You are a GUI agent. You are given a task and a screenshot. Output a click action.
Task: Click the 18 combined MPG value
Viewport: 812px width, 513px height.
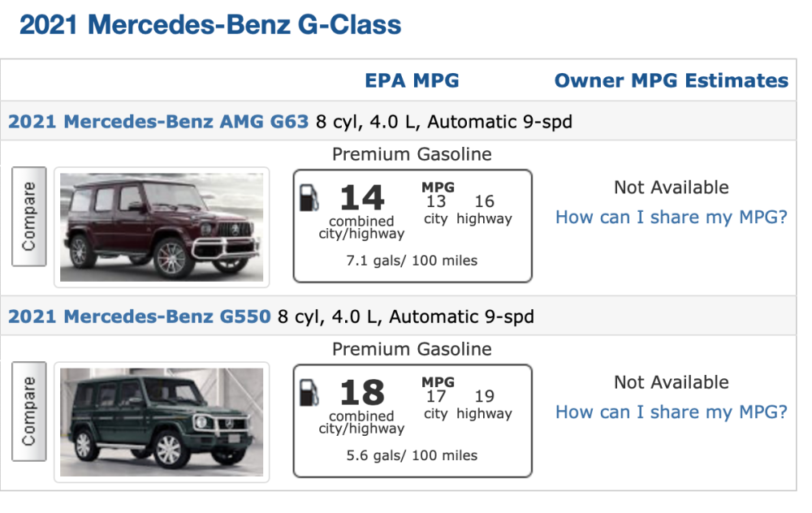[361, 393]
